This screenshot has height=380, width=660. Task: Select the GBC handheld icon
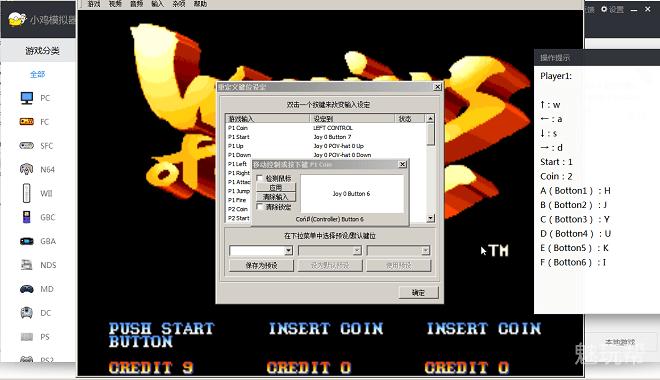(27, 217)
